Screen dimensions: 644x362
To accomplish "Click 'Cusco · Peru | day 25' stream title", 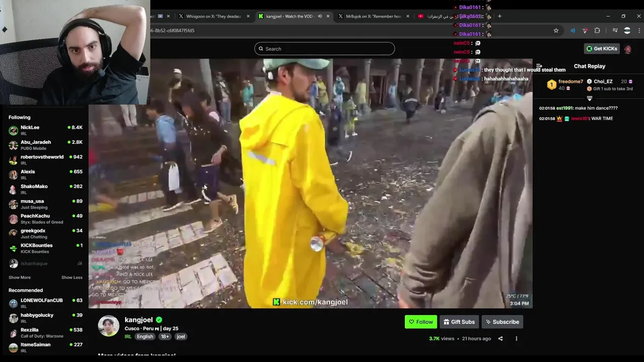I will [151, 328].
